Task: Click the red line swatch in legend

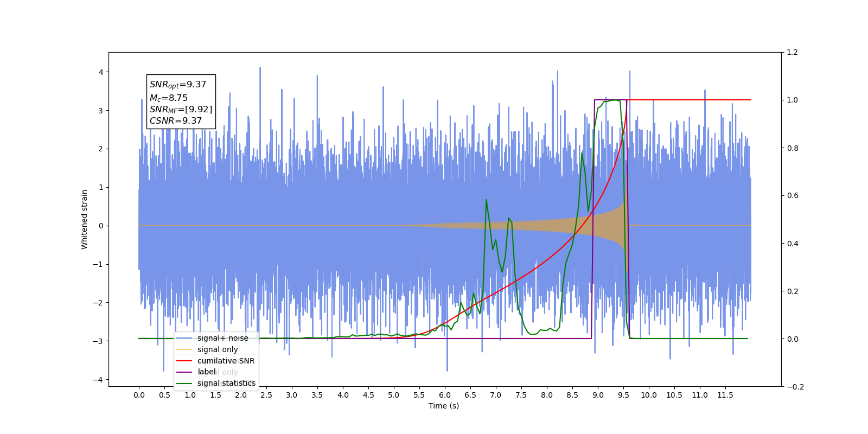Action: click(184, 361)
